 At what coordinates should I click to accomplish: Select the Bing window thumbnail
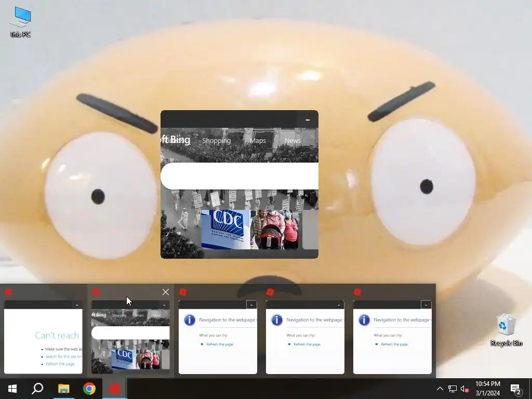(x=130, y=337)
